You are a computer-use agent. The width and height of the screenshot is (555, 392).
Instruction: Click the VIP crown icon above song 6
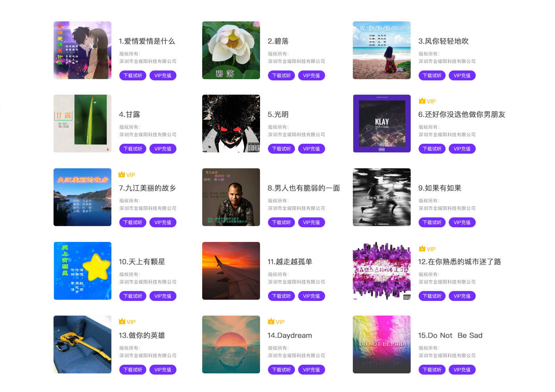[x=422, y=101]
